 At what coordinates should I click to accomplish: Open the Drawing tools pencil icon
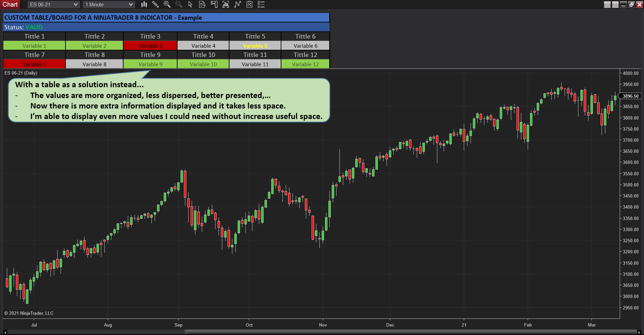156,4
